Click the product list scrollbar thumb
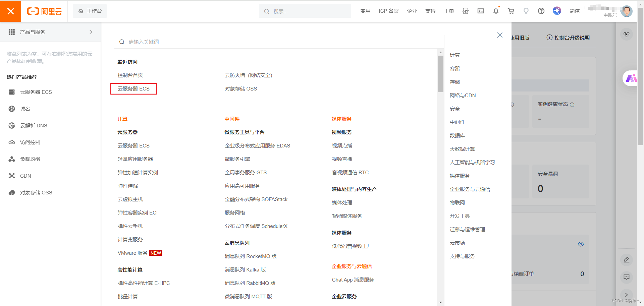This screenshot has width=644, height=306. tap(440, 74)
